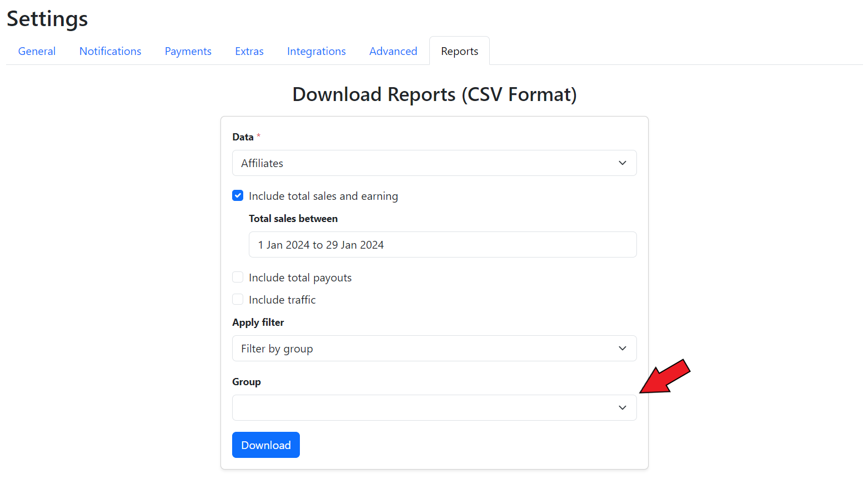Open the empty Group dropdown

422,408
